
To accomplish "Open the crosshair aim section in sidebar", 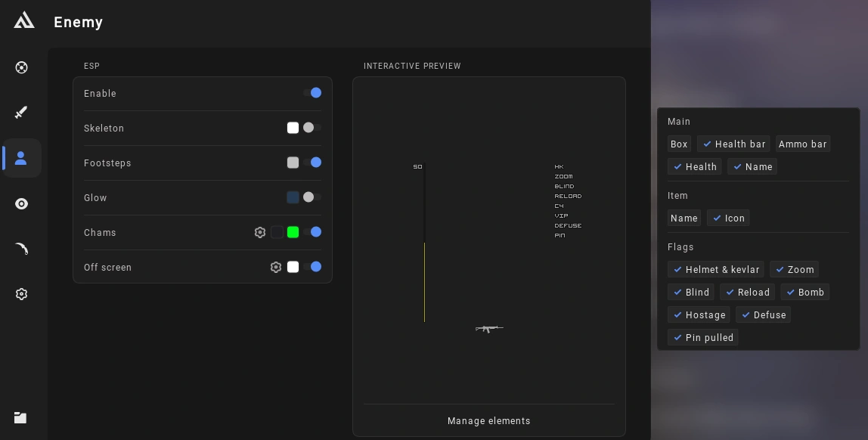I will (22, 67).
